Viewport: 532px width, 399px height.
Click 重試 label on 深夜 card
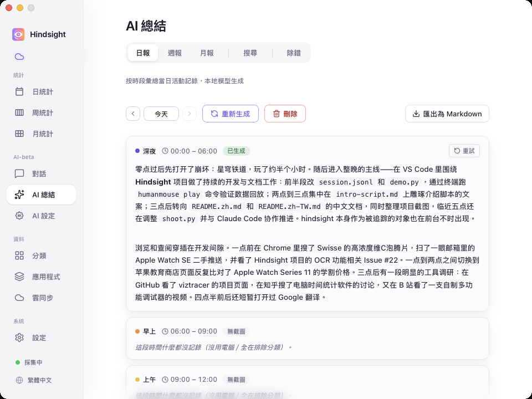[x=469, y=151]
